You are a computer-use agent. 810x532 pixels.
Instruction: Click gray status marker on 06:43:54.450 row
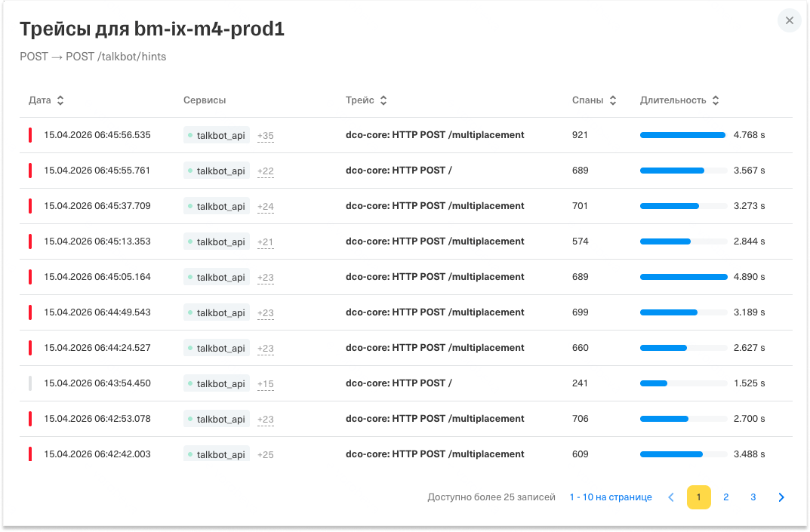[x=30, y=383]
